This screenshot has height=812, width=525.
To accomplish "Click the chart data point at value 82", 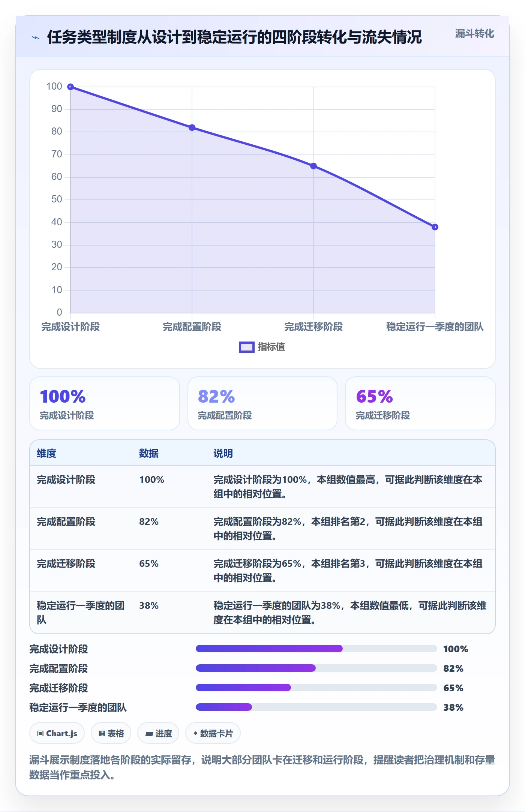I will coord(192,127).
